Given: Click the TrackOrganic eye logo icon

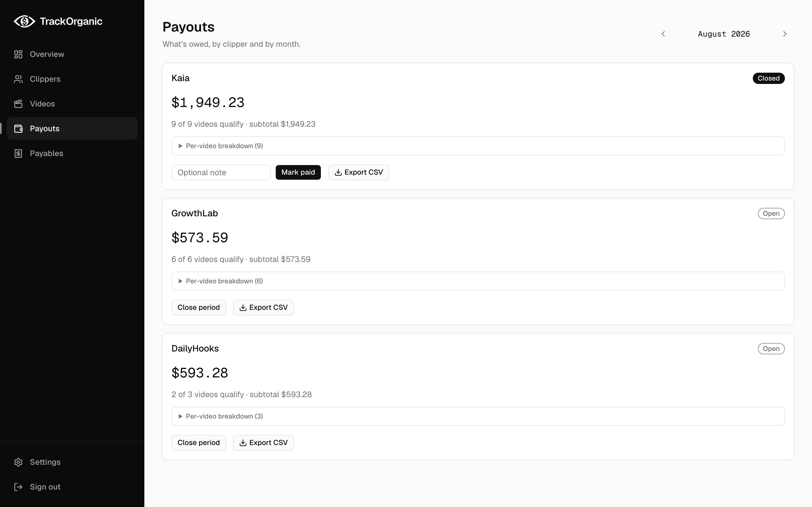Looking at the screenshot, I should (x=24, y=21).
